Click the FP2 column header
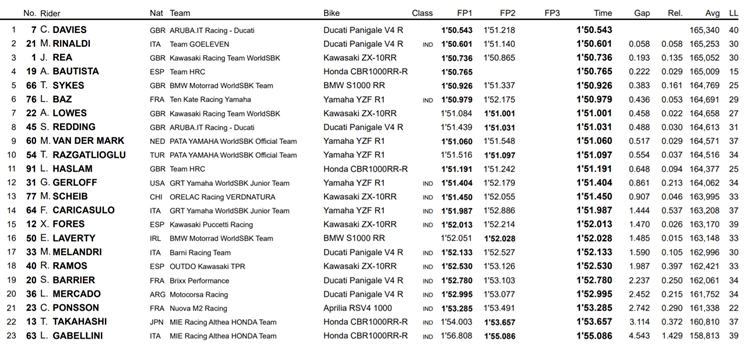 coord(506,13)
